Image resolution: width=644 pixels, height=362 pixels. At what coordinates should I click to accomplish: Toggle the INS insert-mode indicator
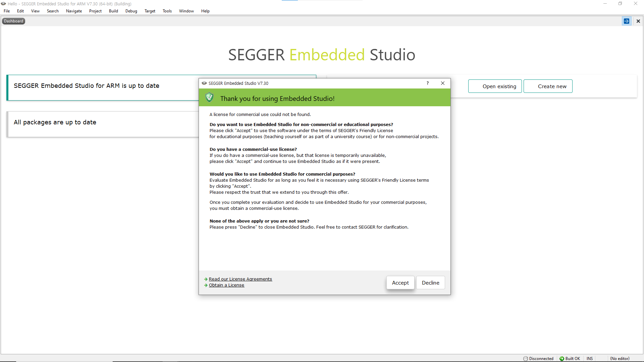click(590, 358)
